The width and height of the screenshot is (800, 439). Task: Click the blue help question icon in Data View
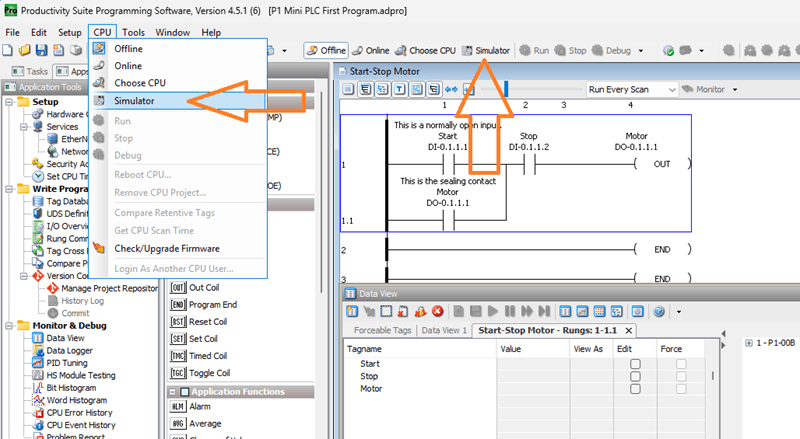click(659, 311)
